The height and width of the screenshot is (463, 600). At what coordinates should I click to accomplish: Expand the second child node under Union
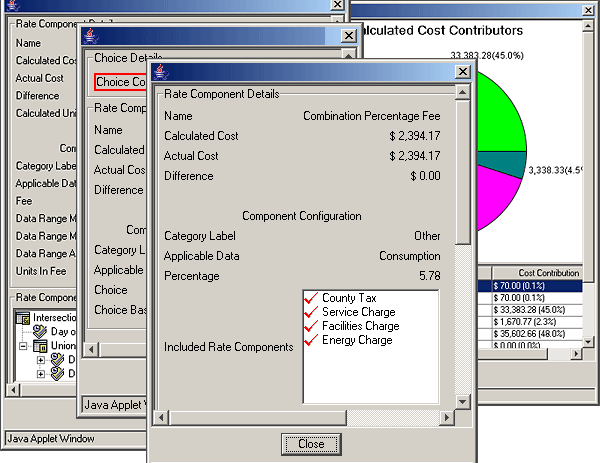(x=41, y=374)
